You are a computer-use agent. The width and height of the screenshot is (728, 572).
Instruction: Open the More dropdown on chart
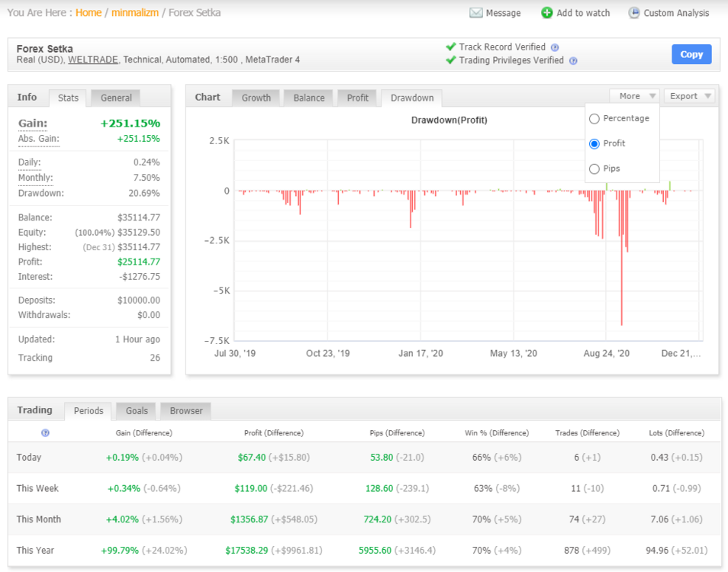[634, 96]
